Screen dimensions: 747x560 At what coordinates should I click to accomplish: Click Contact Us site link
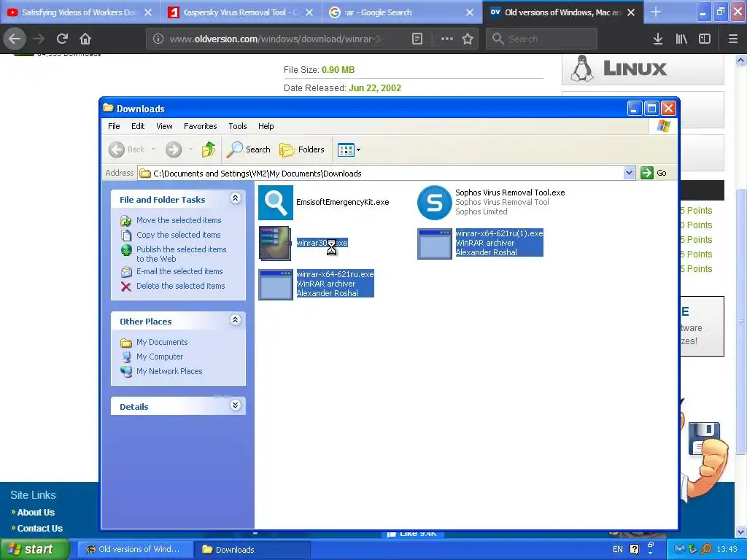click(x=40, y=528)
